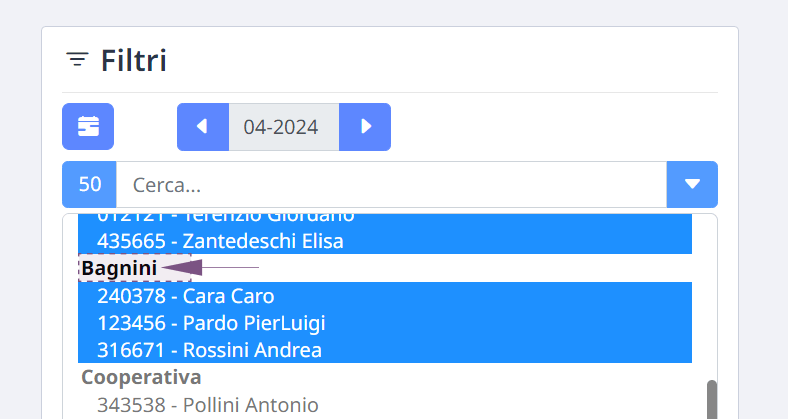788x419 pixels.
Task: Click the Filtri panel heading
Action: coord(134,60)
